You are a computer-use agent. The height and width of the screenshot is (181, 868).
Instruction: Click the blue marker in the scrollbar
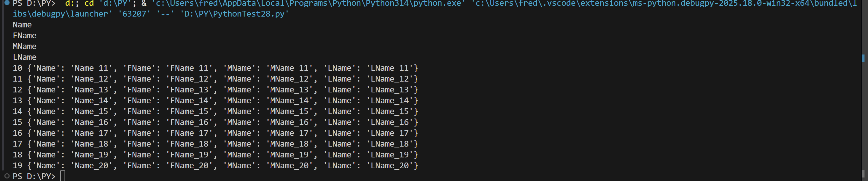click(x=863, y=58)
